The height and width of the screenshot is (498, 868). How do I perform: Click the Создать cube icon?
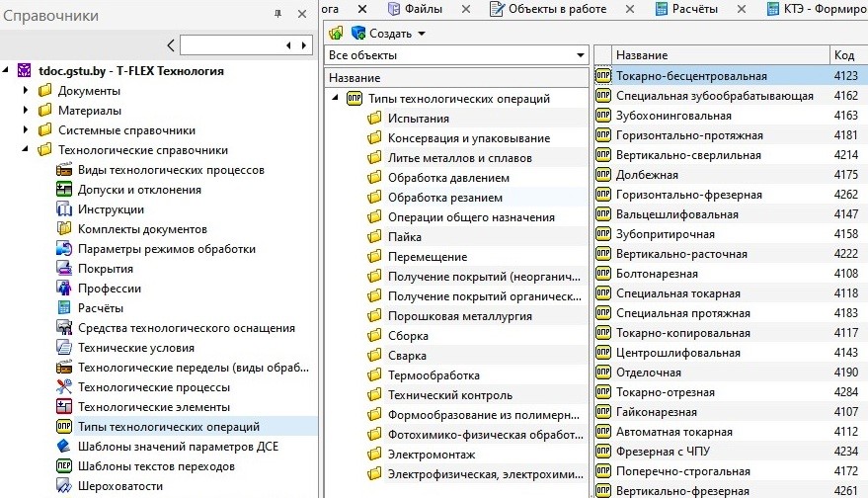358,34
